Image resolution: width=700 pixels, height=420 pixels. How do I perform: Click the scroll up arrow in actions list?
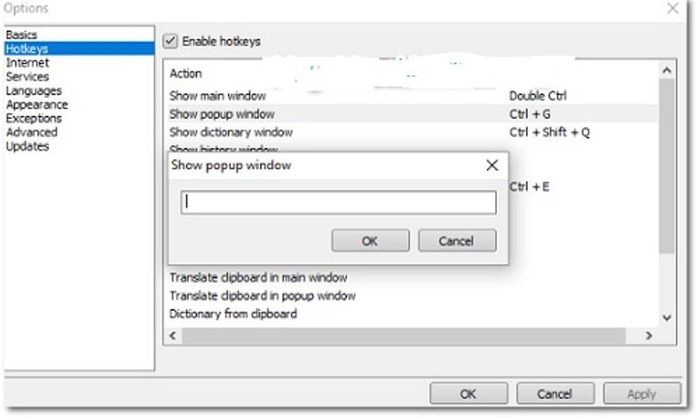(667, 71)
